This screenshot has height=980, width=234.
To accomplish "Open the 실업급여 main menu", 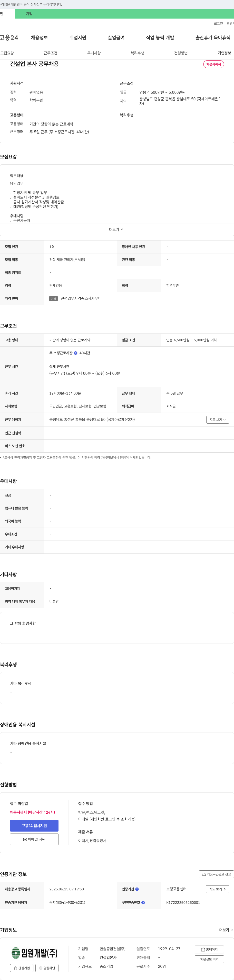I will click(x=116, y=38).
